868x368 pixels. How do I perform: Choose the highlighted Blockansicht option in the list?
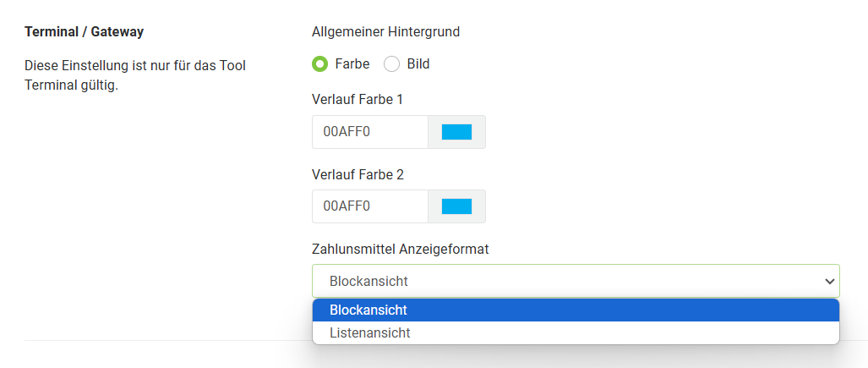(x=576, y=310)
